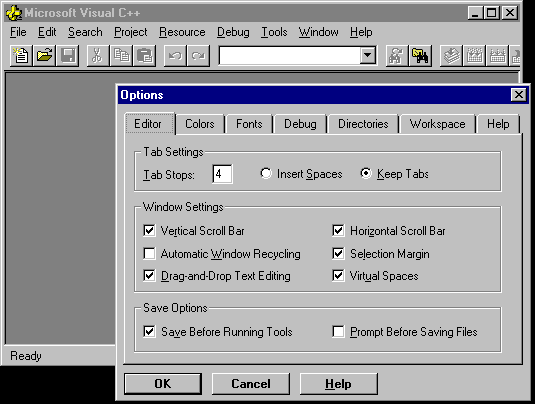Enable Automatic Window Recycling checkbox
535x404 pixels.
149,254
